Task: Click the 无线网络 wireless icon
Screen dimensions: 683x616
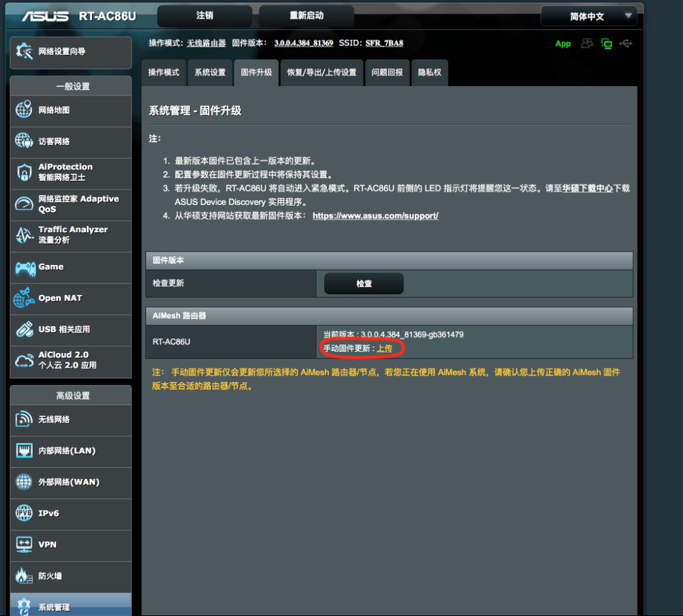Action: 24,419
